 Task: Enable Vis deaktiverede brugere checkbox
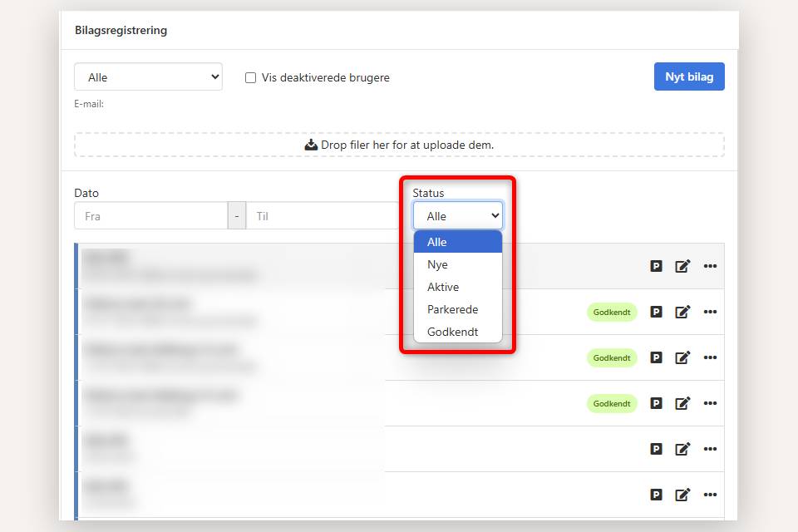coord(250,77)
